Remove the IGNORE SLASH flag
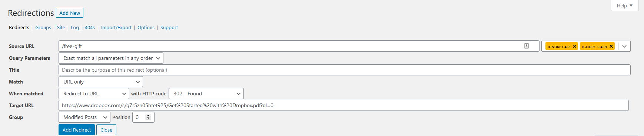 pos(611,46)
